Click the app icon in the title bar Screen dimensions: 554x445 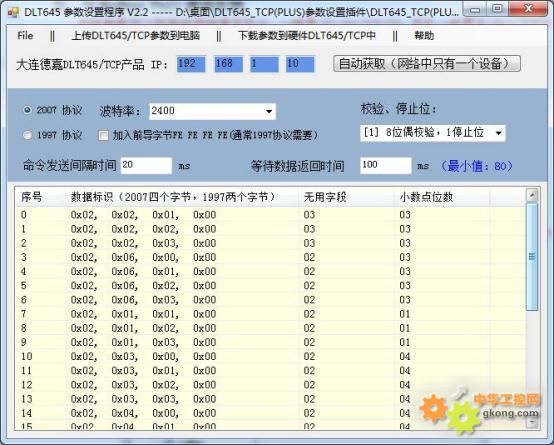[x=13, y=12]
